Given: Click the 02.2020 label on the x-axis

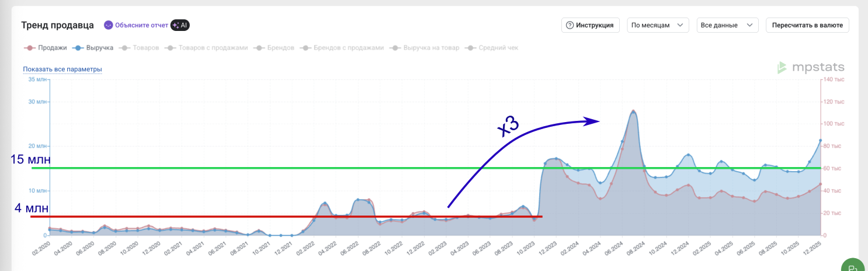Looking at the screenshot, I should 40,249.
